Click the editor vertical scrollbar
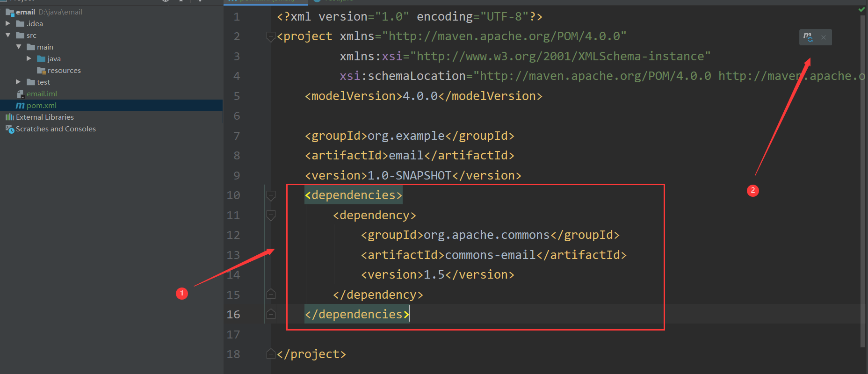 point(863,182)
